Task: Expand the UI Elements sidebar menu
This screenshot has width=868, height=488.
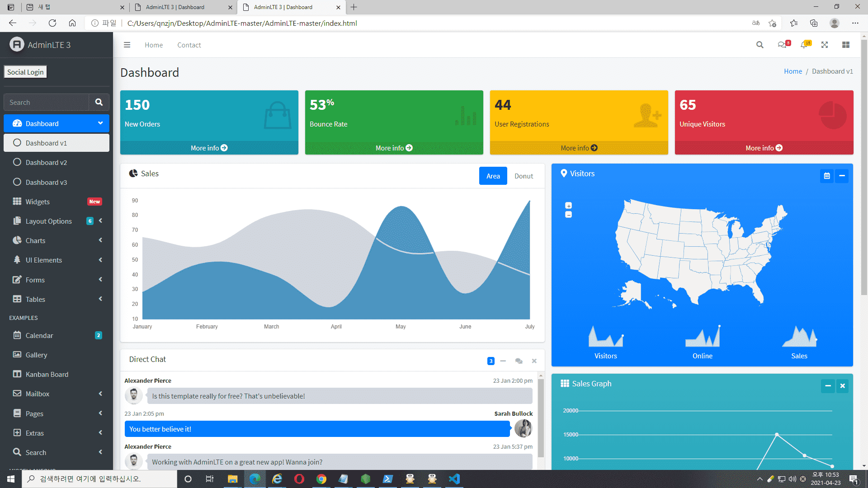Action: click(57, 260)
